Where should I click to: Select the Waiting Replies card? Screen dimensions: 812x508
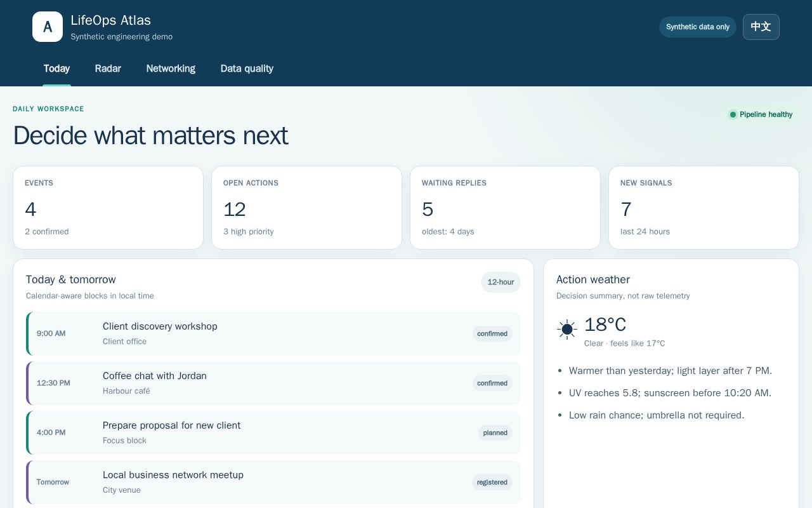coord(505,208)
